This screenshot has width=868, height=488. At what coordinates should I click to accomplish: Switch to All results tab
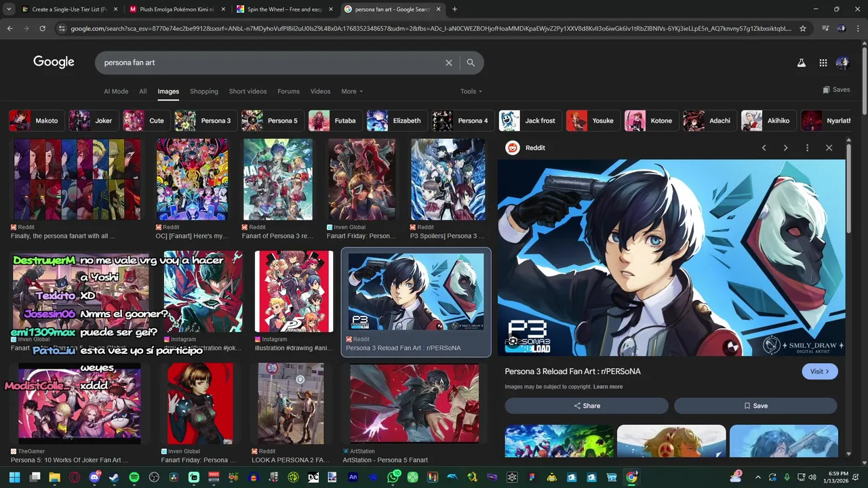click(x=143, y=91)
